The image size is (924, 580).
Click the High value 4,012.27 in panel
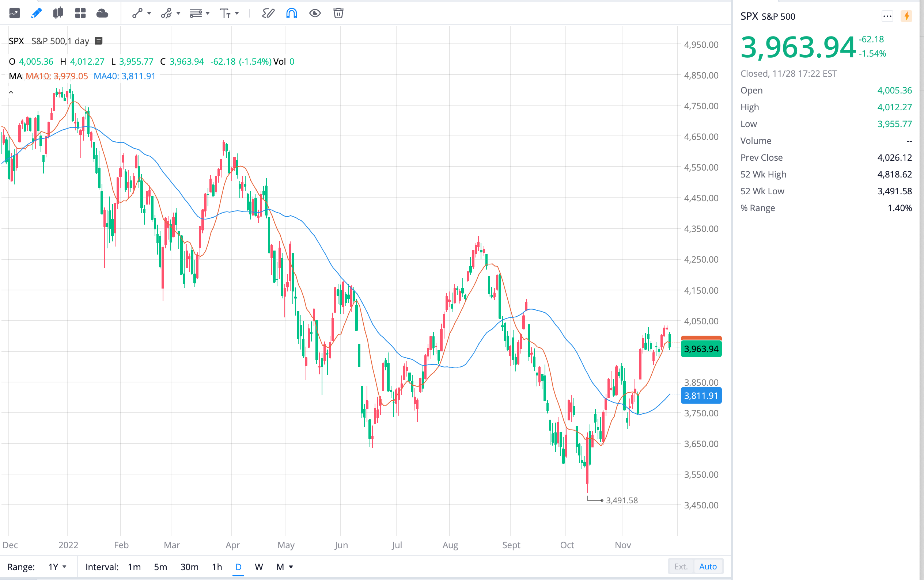(x=894, y=107)
